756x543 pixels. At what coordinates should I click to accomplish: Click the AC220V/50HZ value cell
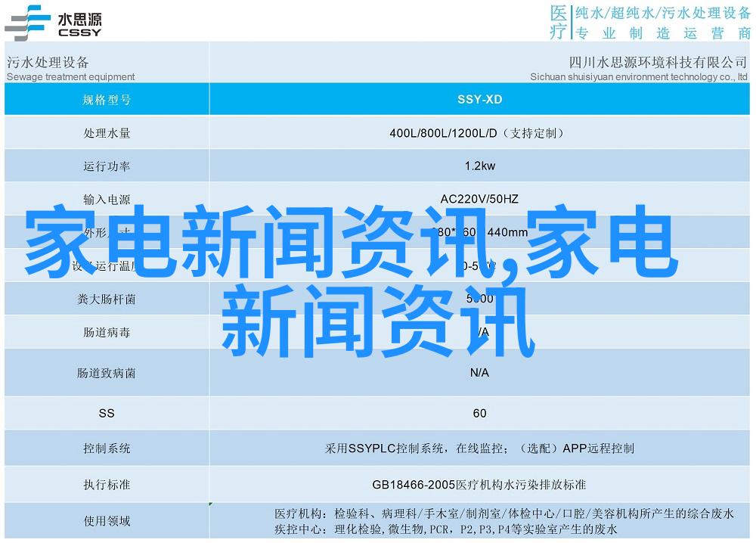point(479,199)
